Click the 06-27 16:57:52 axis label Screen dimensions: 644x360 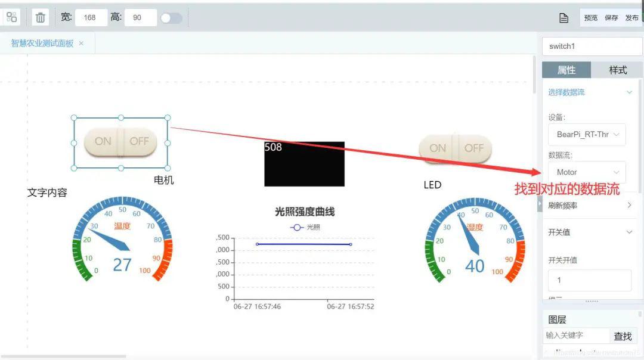coord(351,306)
